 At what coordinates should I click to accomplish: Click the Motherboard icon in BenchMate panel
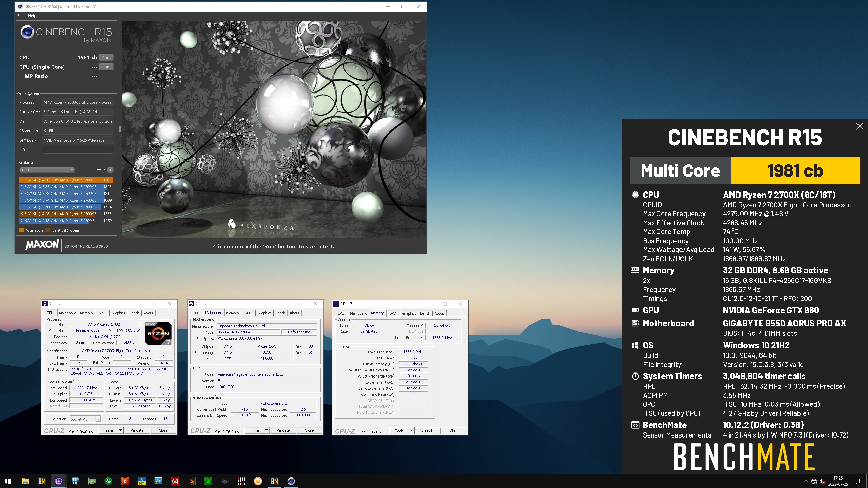(635, 323)
